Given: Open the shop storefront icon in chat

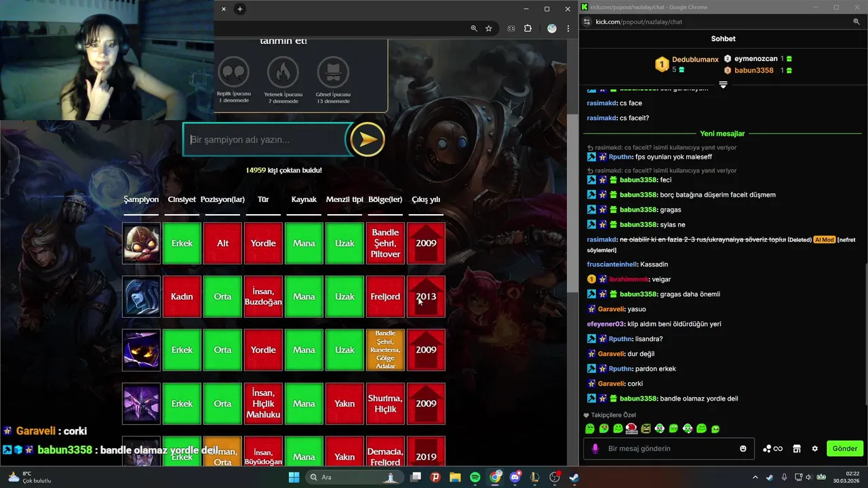Looking at the screenshot, I should pos(797,449).
